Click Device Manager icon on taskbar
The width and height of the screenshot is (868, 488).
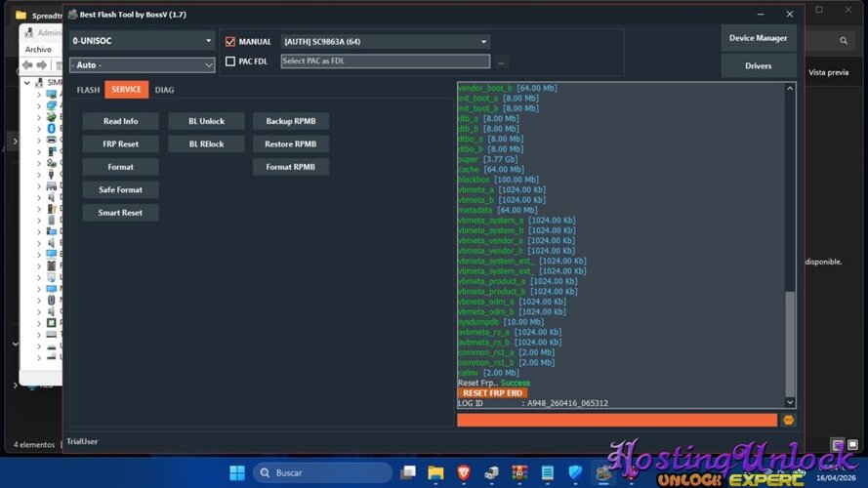point(491,472)
